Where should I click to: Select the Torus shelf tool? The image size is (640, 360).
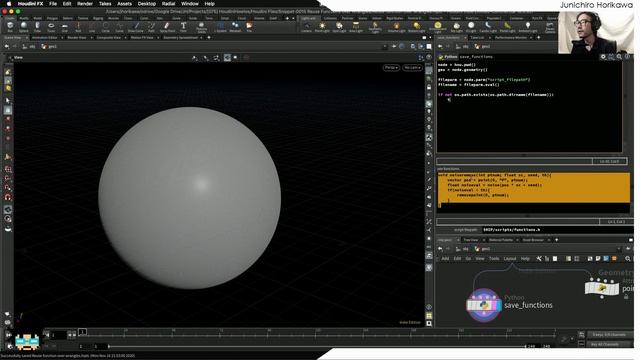point(51,27)
